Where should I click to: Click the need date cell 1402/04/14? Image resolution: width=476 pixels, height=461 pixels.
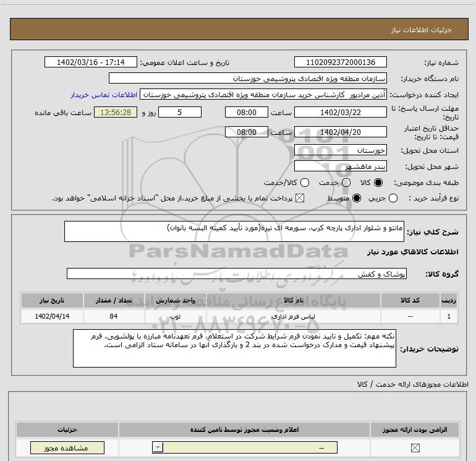[x=52, y=316]
